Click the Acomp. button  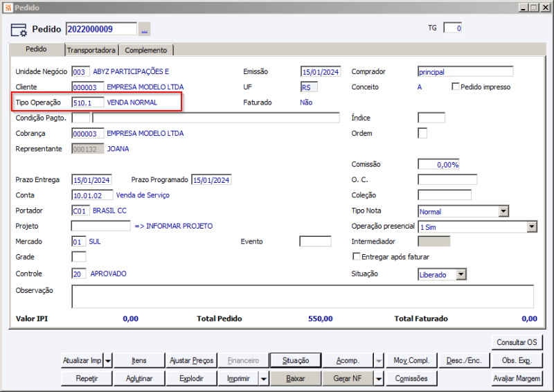coord(348,361)
